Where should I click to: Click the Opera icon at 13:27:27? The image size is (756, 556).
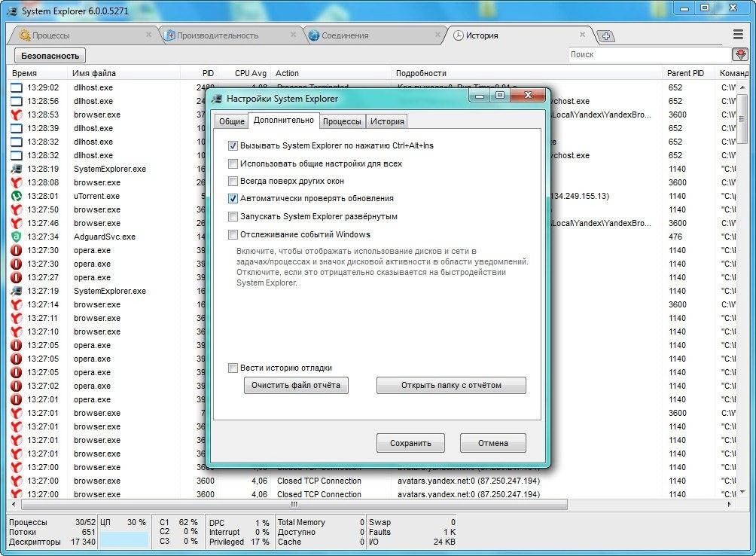tap(17, 278)
